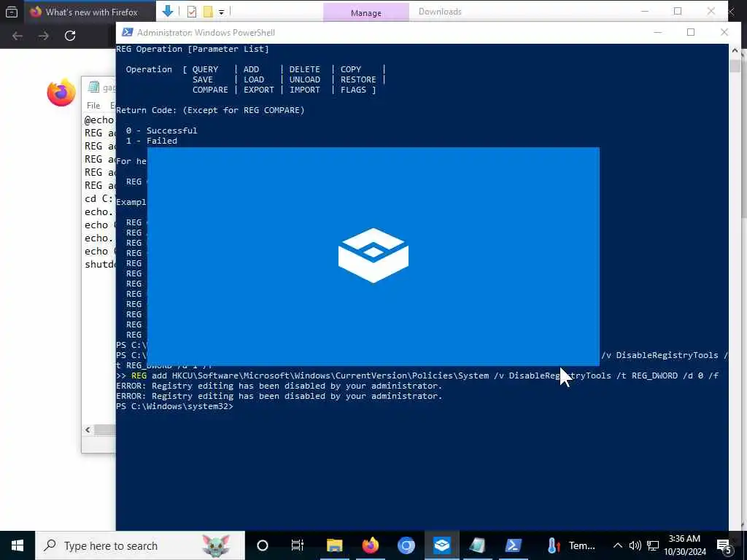Open File Explorer from the taskbar
This screenshot has width=747, height=560.
click(334, 545)
